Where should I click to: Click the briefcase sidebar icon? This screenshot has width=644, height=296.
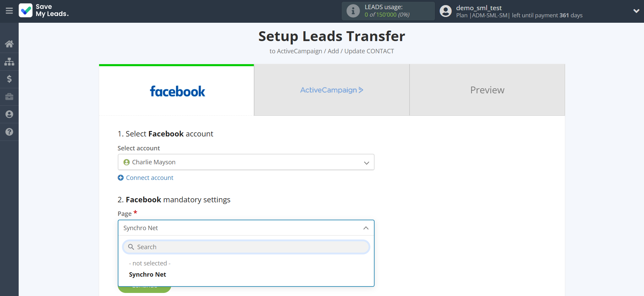click(9, 97)
